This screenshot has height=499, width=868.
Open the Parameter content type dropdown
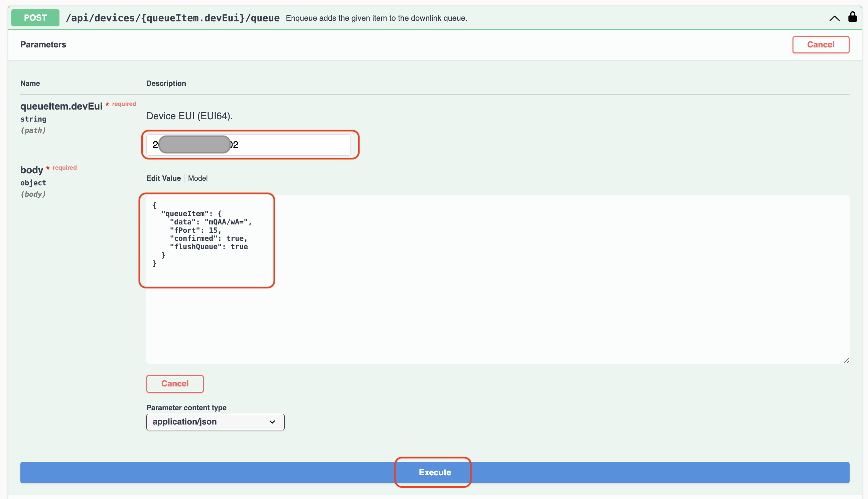(x=215, y=422)
